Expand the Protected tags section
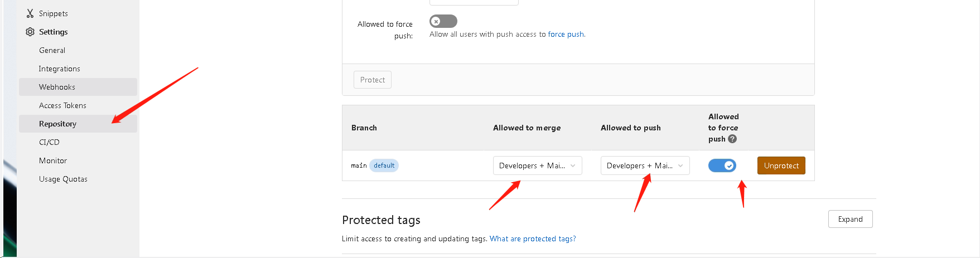This screenshot has width=980, height=258. pos(850,219)
